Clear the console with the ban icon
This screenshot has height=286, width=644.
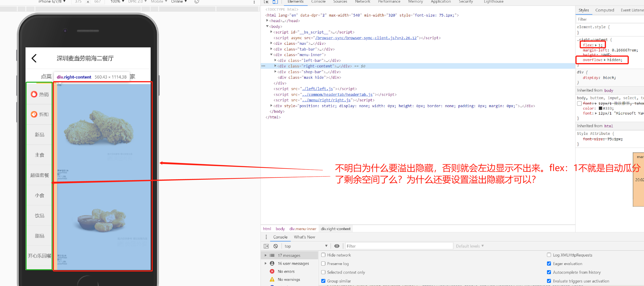click(276, 246)
